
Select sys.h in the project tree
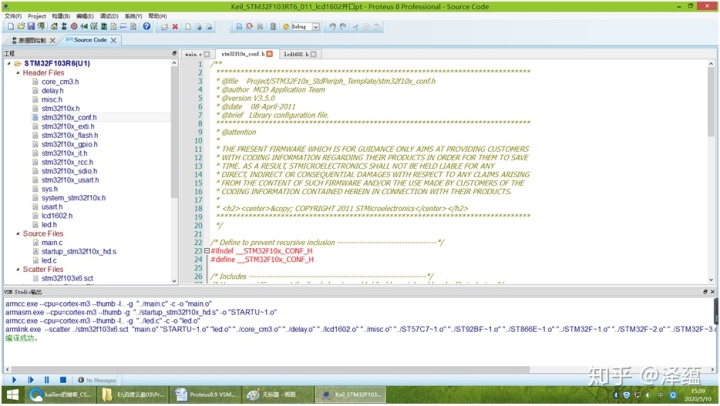(50, 189)
